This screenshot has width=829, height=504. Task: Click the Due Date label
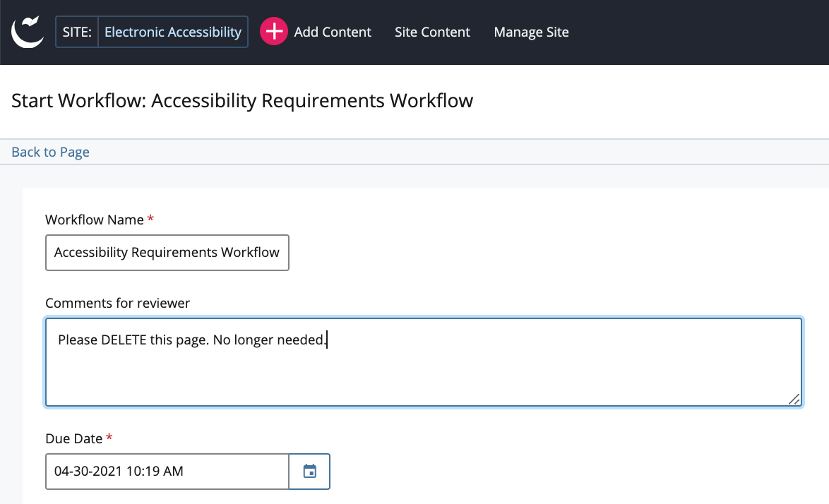coord(74,438)
